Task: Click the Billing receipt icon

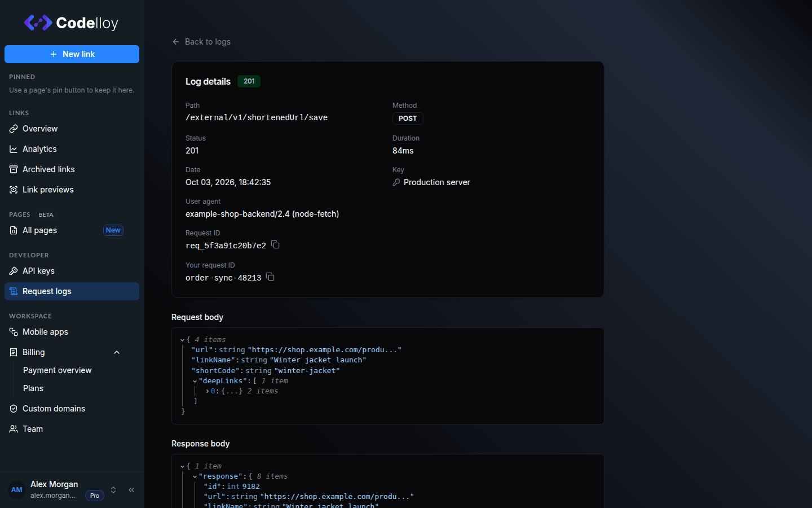Action: click(x=14, y=352)
